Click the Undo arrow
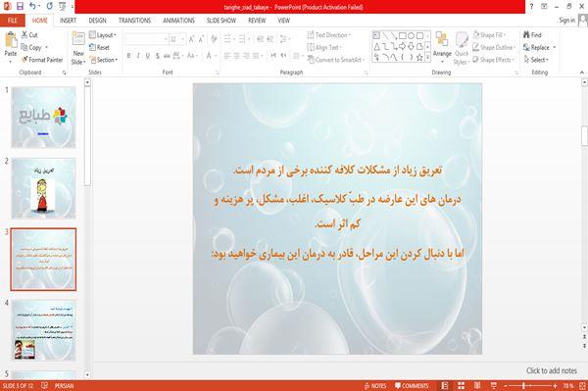This screenshot has height=391, width=588. [x=32, y=6]
